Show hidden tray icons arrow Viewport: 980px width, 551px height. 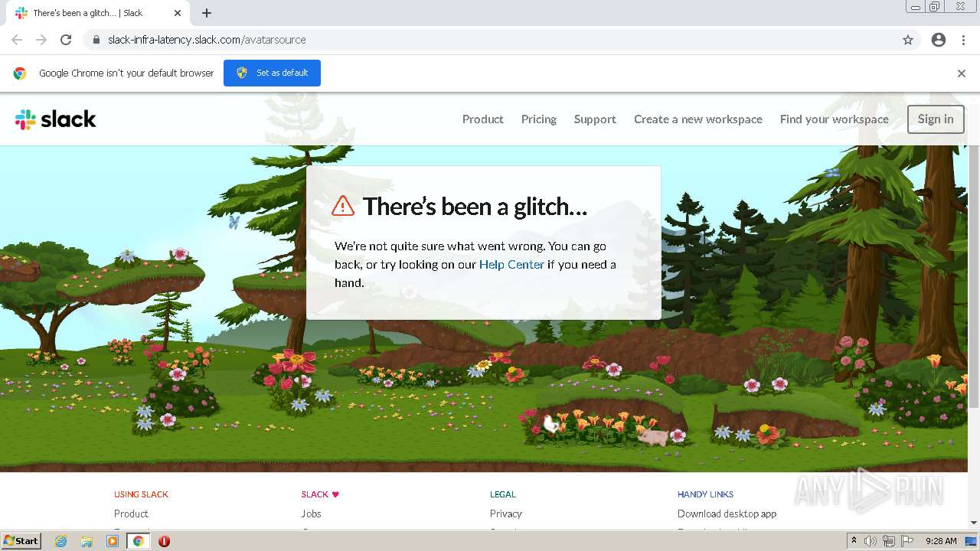[854, 541]
